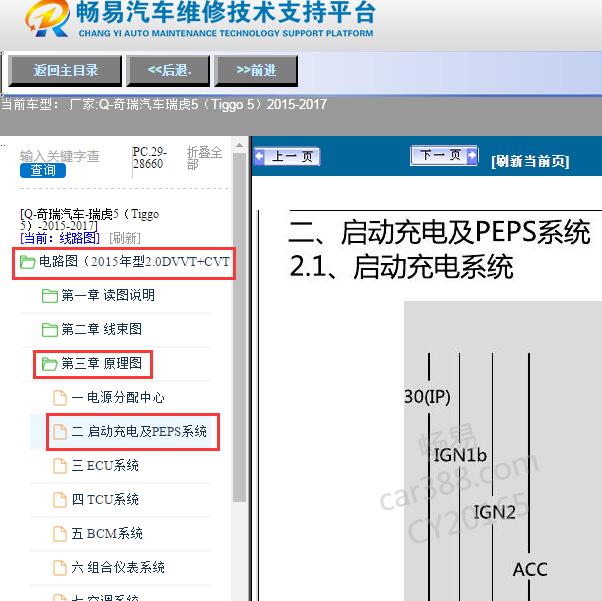Image resolution: width=602 pixels, height=601 pixels.
Task: Click 折叠全部 to collapse all tree nodes
Action: tap(204, 158)
